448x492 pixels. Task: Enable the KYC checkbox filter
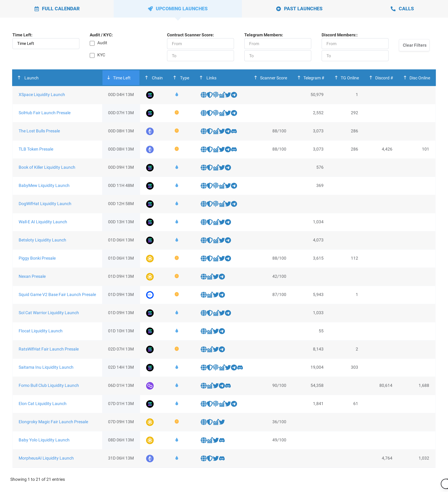click(92, 55)
